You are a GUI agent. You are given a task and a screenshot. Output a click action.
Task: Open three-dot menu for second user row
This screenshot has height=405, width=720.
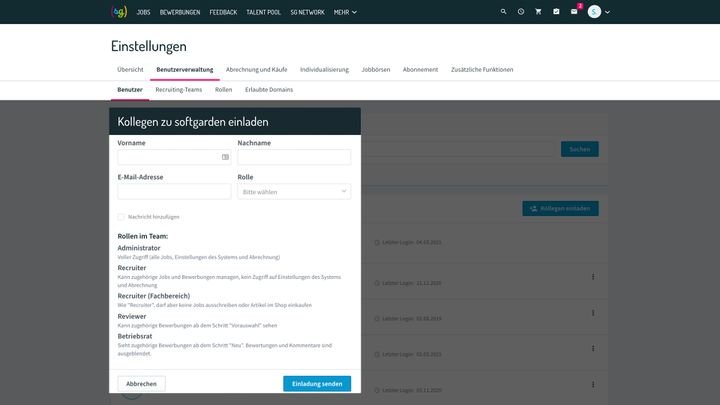593,277
